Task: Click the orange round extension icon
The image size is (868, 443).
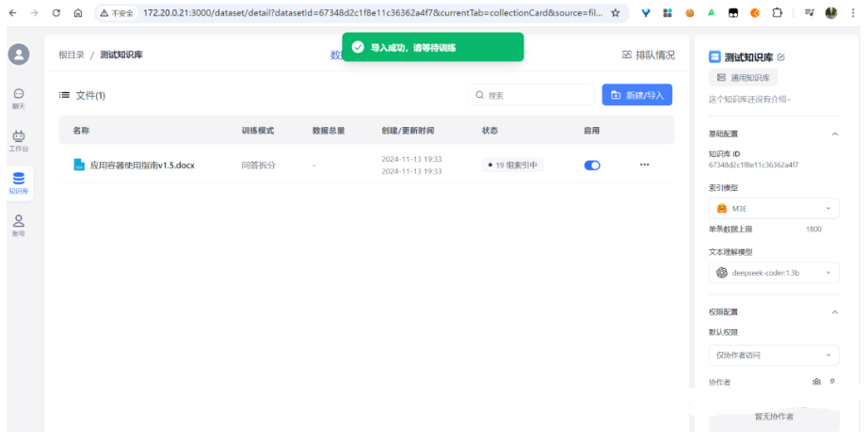Action: coord(755,13)
